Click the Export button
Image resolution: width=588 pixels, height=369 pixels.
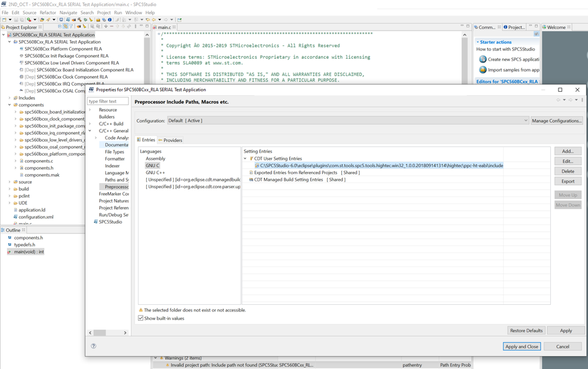click(568, 181)
